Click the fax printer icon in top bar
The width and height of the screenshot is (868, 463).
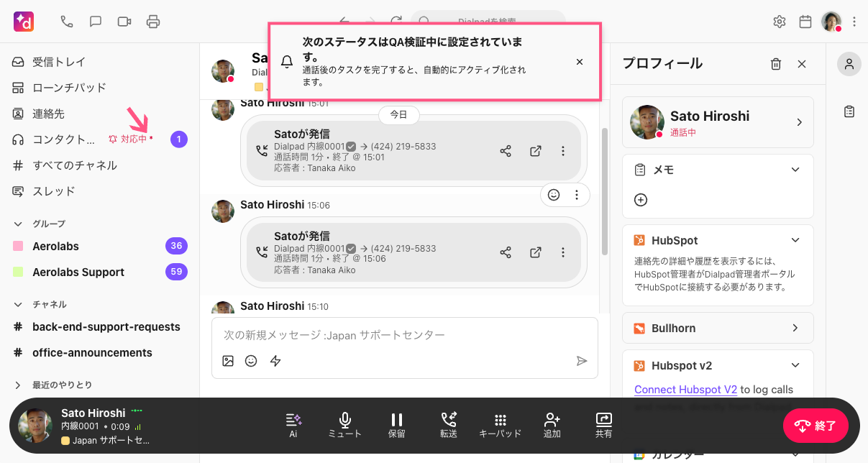click(153, 22)
